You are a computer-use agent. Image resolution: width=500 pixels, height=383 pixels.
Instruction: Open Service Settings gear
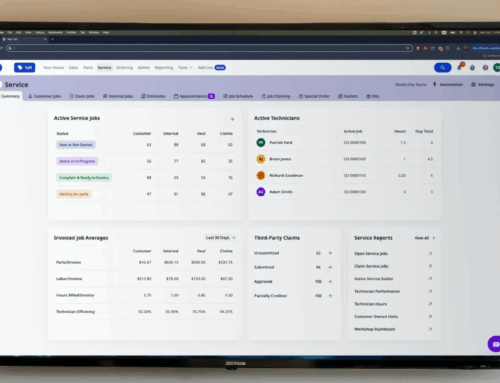coord(483,85)
